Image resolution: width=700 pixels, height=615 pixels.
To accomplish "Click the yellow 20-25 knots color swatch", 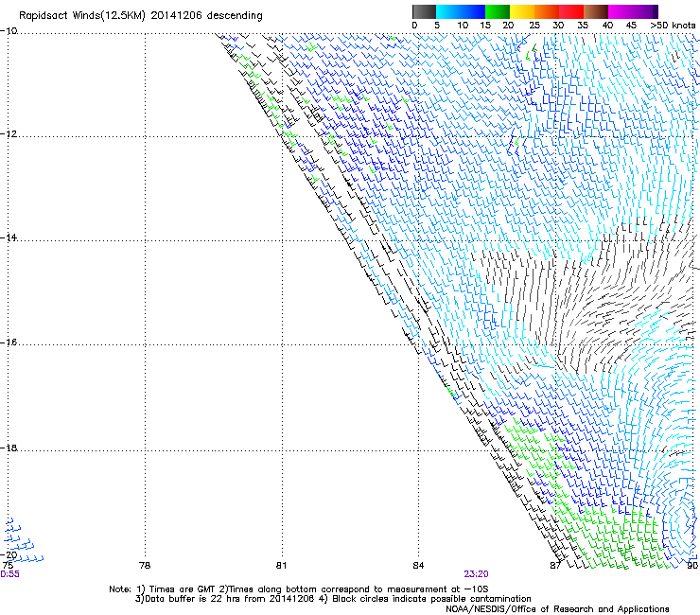I will coord(522,11).
